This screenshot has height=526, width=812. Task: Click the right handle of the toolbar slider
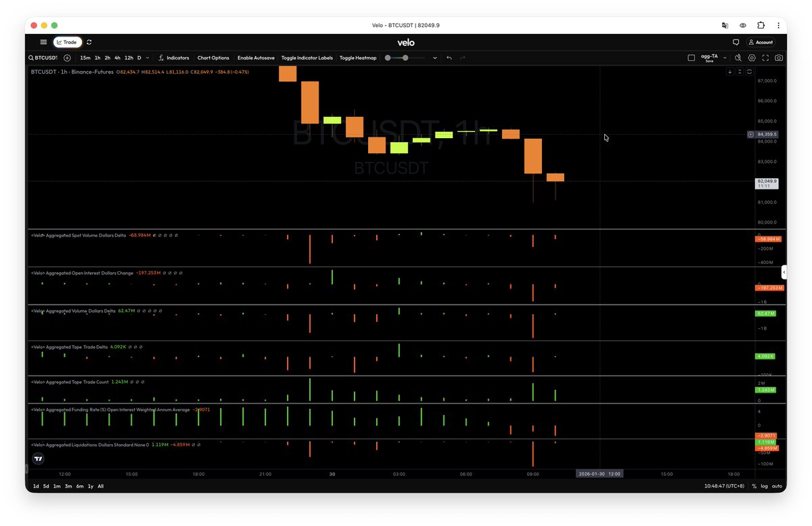pyautogui.click(x=405, y=58)
